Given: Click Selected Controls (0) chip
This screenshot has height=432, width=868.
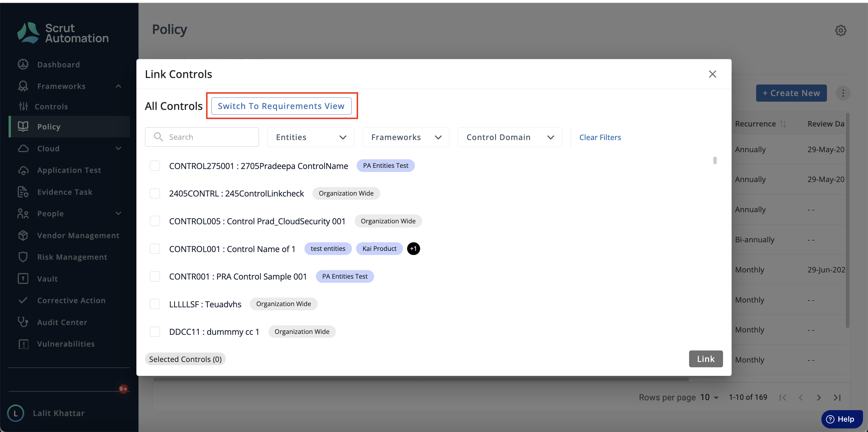Looking at the screenshot, I should pos(185,359).
